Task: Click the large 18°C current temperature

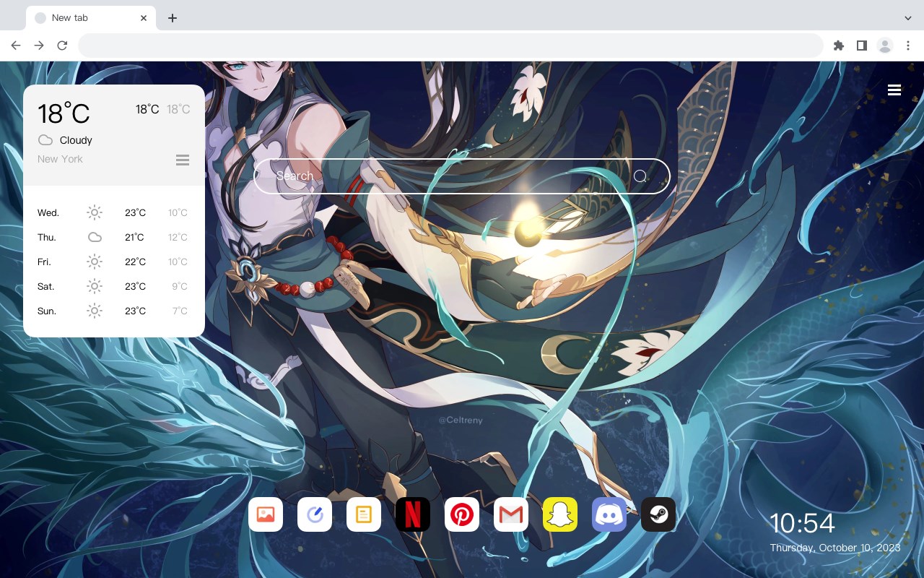Action: pos(64,113)
